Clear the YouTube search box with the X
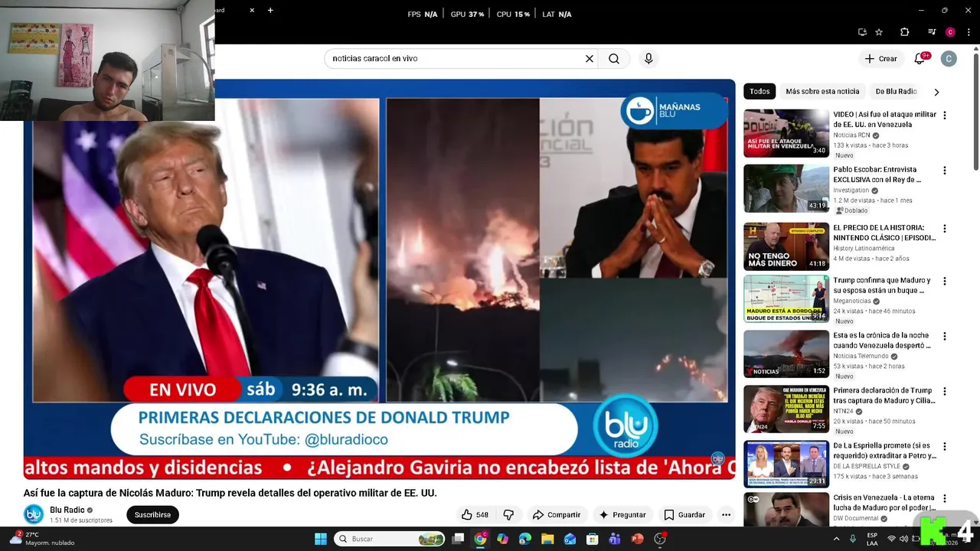 point(590,58)
